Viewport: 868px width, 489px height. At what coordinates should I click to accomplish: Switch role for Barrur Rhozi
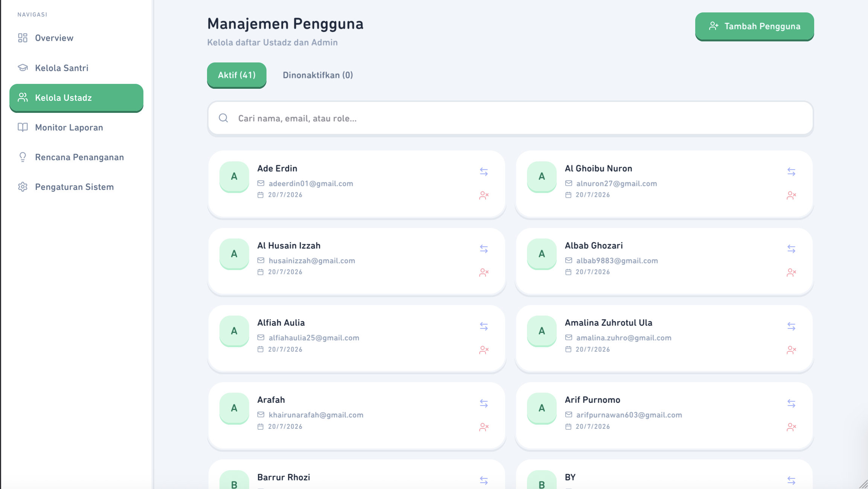point(484,481)
